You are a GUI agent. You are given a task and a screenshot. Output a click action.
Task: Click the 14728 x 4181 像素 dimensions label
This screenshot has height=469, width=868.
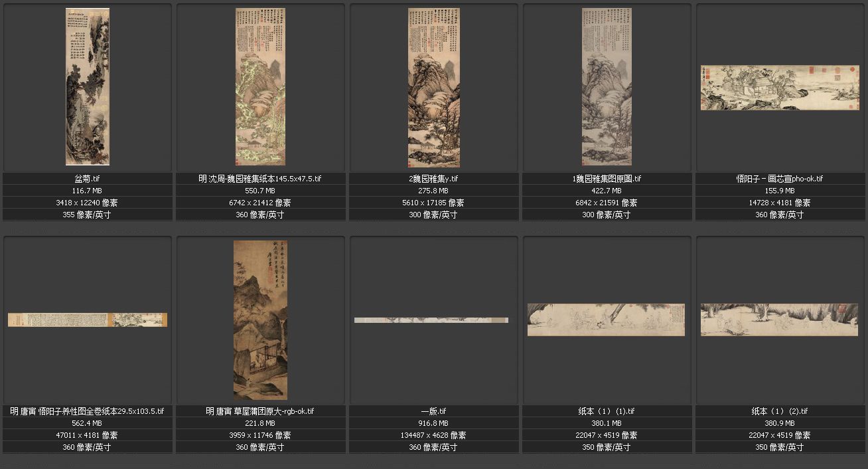point(779,203)
